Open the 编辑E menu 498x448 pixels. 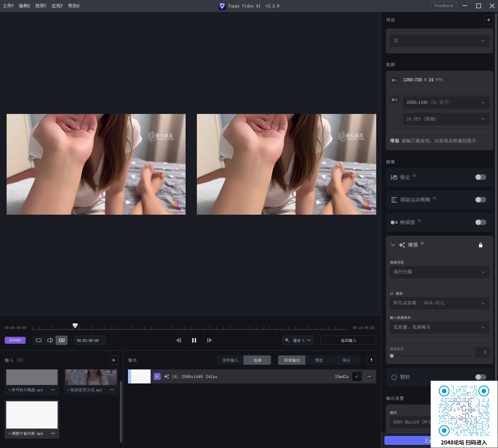pos(25,6)
